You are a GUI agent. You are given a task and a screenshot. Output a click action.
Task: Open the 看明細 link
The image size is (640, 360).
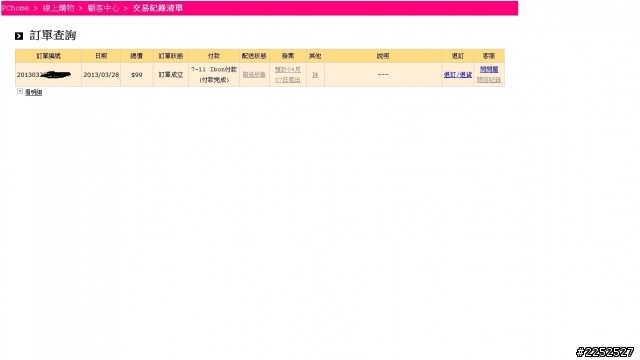[x=33, y=93]
